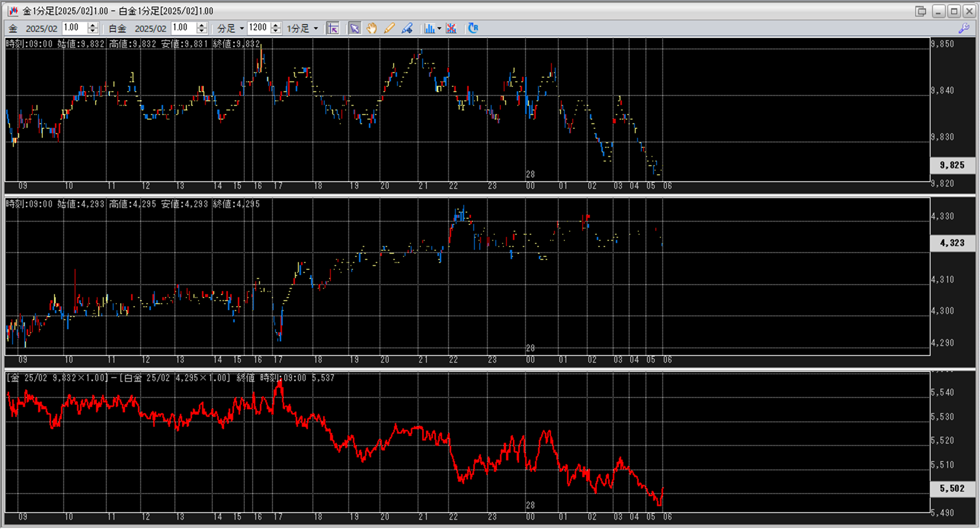The height and width of the screenshot is (529, 980).
Task: Click the delete drawings chart icon
Action: [x=451, y=28]
